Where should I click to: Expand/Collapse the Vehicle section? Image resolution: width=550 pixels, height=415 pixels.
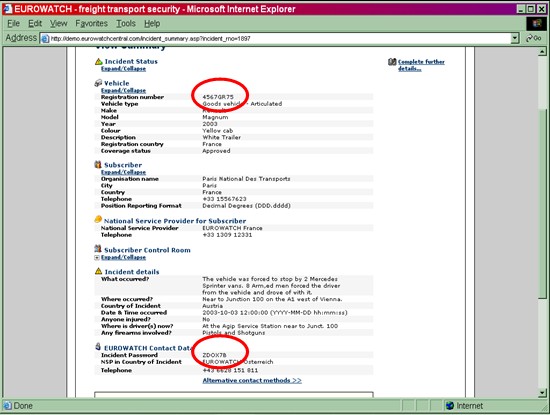click(x=123, y=91)
